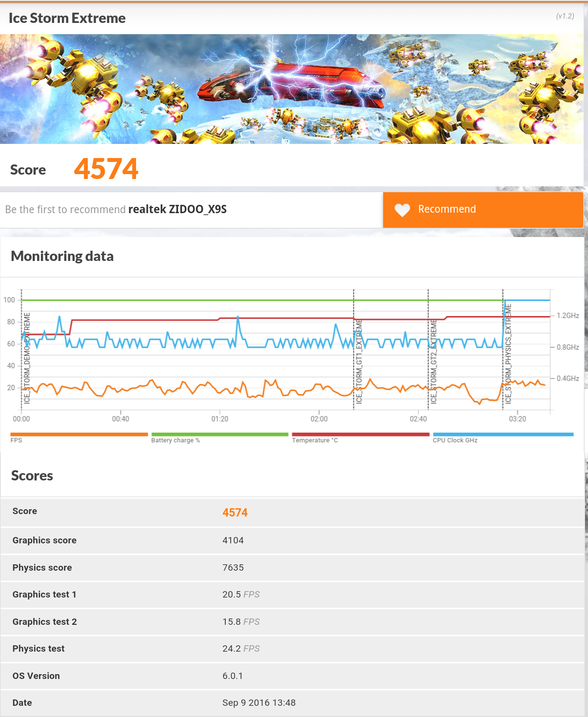Click the version label (v1.2)

pyautogui.click(x=565, y=16)
